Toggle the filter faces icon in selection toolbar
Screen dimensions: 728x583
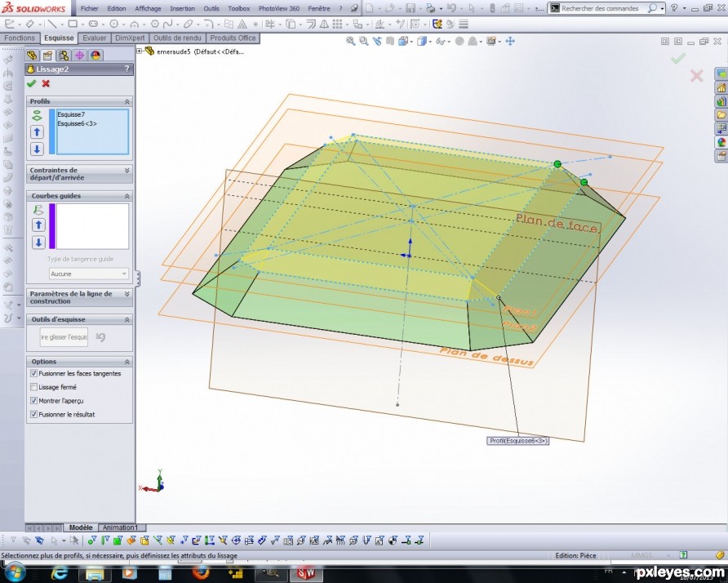(x=118, y=541)
